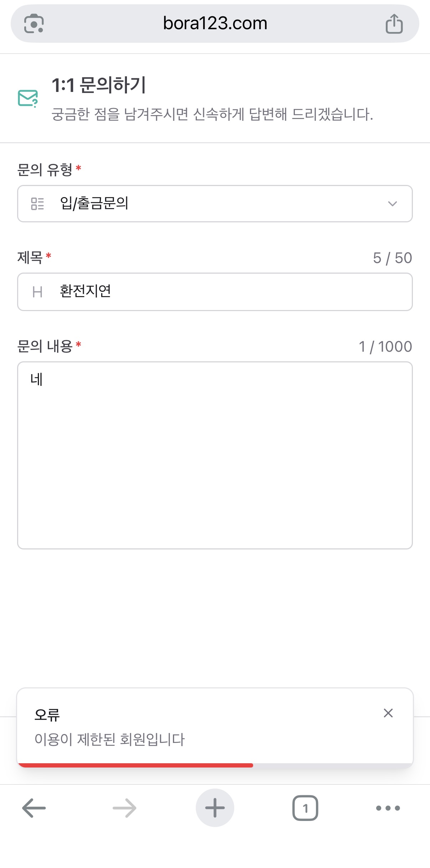The height and width of the screenshot is (868, 430).
Task: Click into the 문의 내용 text area
Action: pos(215,455)
